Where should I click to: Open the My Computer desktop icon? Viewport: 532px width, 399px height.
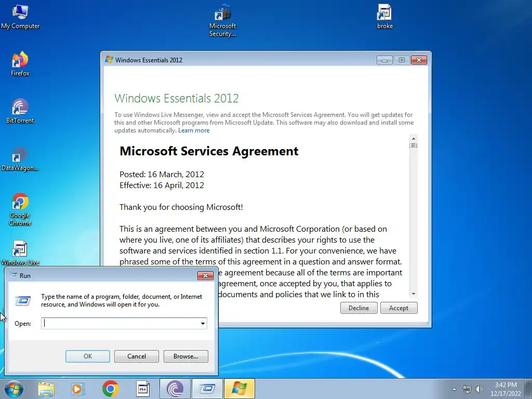tap(20, 17)
